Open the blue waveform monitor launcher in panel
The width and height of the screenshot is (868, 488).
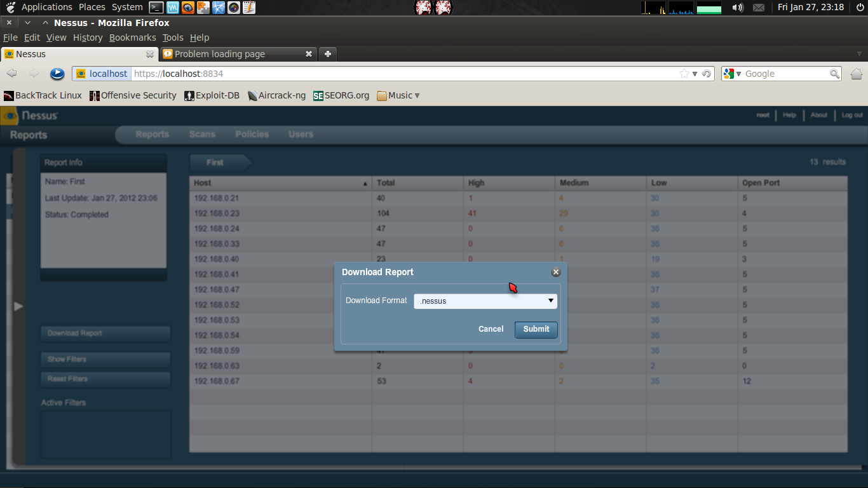pyautogui.click(x=172, y=8)
